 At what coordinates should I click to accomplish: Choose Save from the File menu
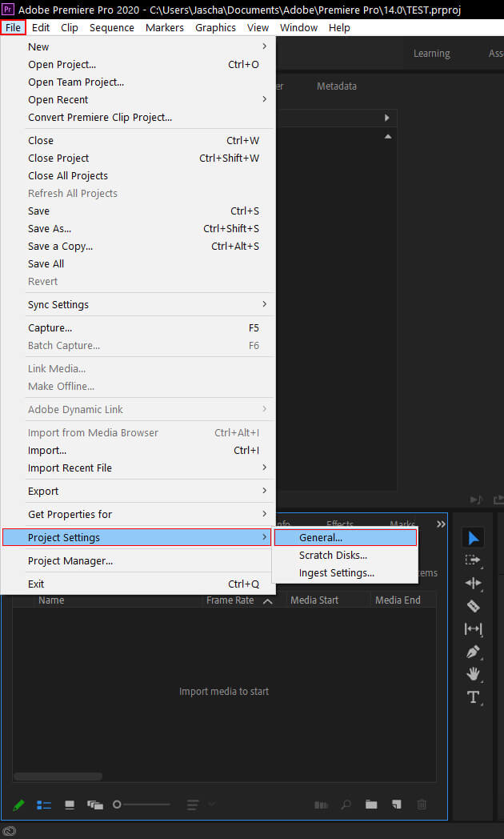pos(138,211)
